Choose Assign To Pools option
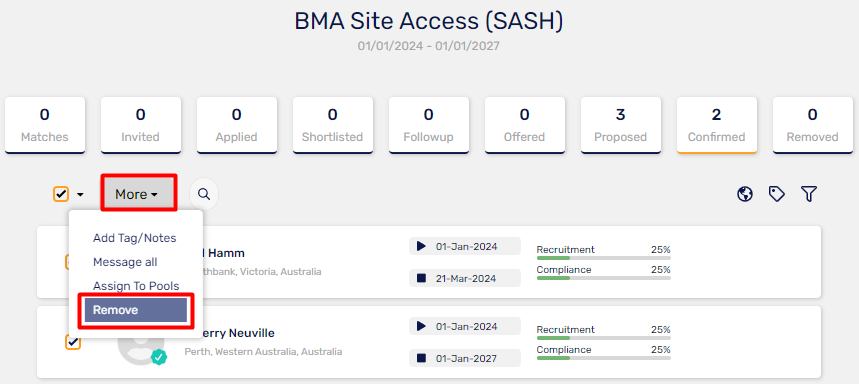The width and height of the screenshot is (859, 384). tap(136, 286)
